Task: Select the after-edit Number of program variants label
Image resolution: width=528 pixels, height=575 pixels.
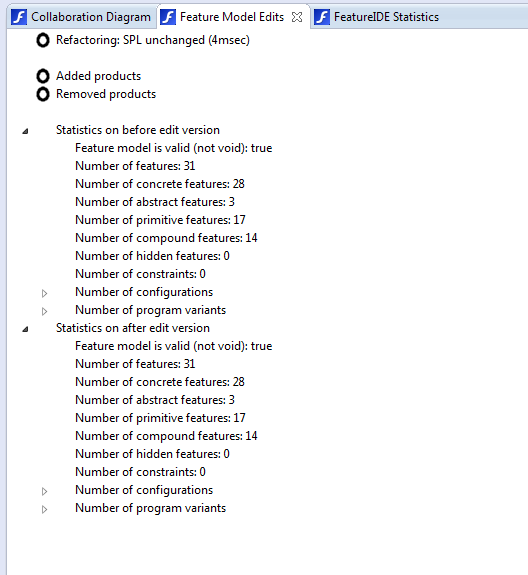Action: tap(151, 508)
